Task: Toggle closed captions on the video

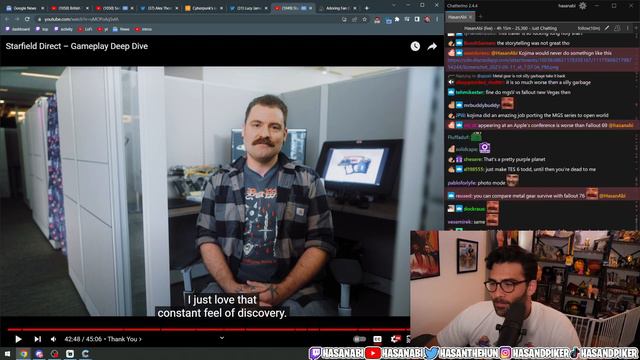Action: 377,339
